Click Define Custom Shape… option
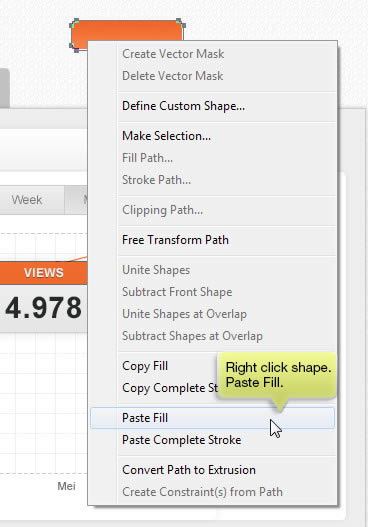 (212, 106)
